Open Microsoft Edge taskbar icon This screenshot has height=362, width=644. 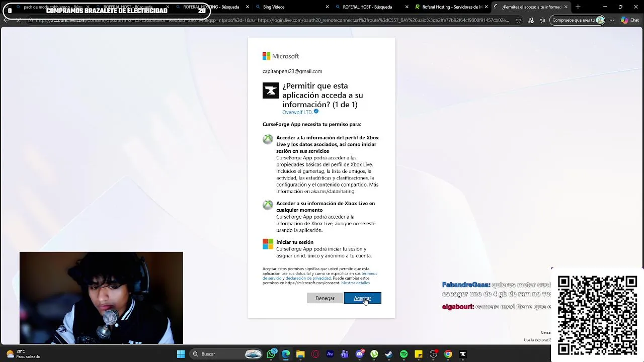tap(286, 354)
